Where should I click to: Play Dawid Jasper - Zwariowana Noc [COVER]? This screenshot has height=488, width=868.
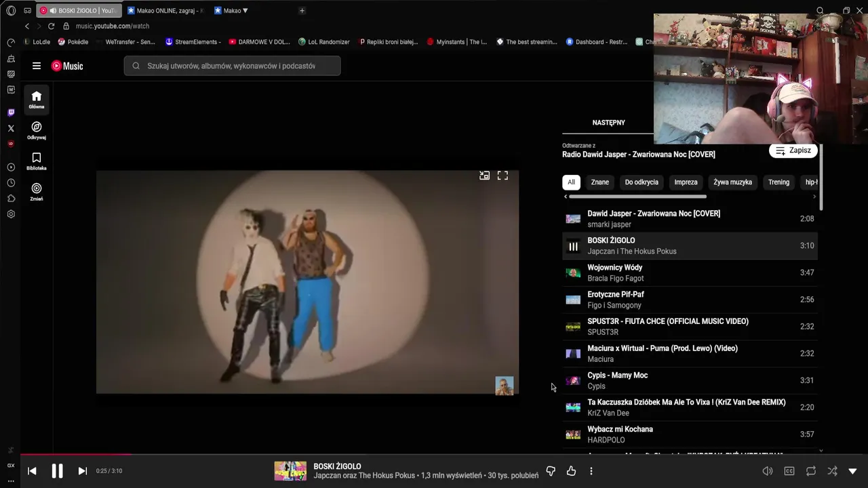pos(690,219)
